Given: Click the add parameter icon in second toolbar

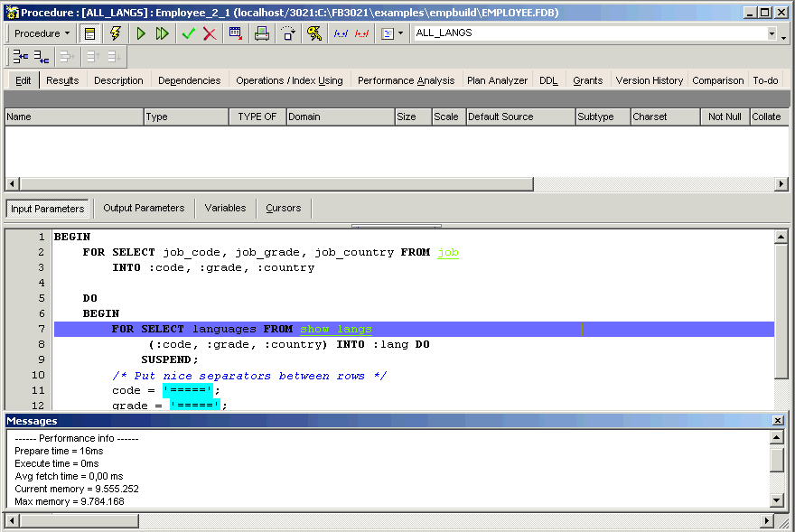Looking at the screenshot, I should pos(20,56).
